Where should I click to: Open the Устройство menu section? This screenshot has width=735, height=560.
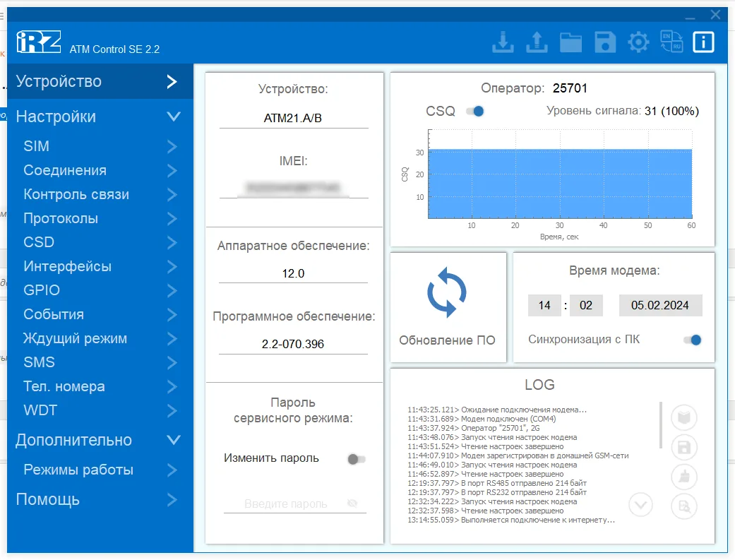(100, 81)
